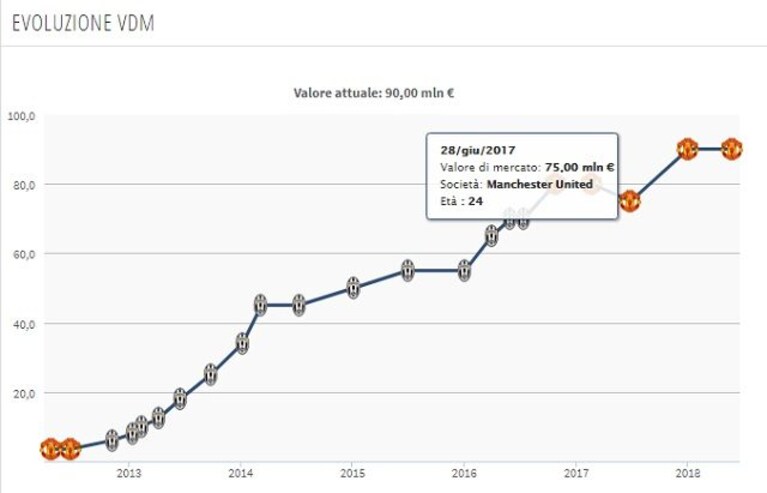The image size is (767, 493).
Task: Select the final Manchester United crest at chart end
Action: 732,149
